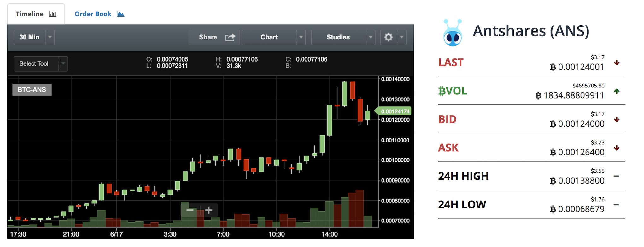Open chart settings gear icon
This screenshot has height=247, width=644.
click(389, 37)
